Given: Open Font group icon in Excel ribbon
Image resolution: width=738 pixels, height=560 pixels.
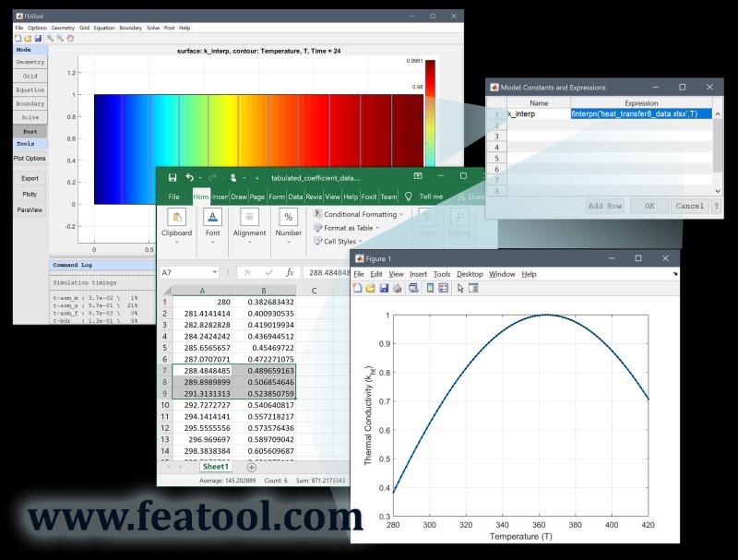Looking at the screenshot, I should 212,218.
